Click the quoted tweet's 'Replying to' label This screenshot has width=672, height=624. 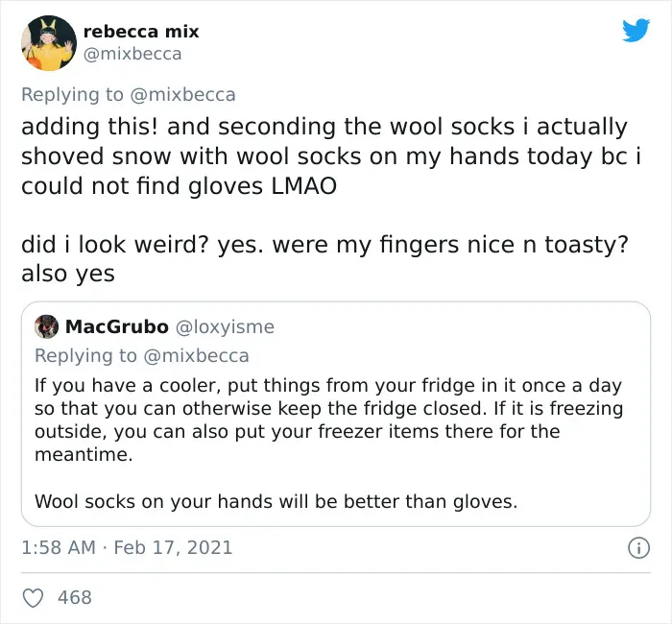85,356
